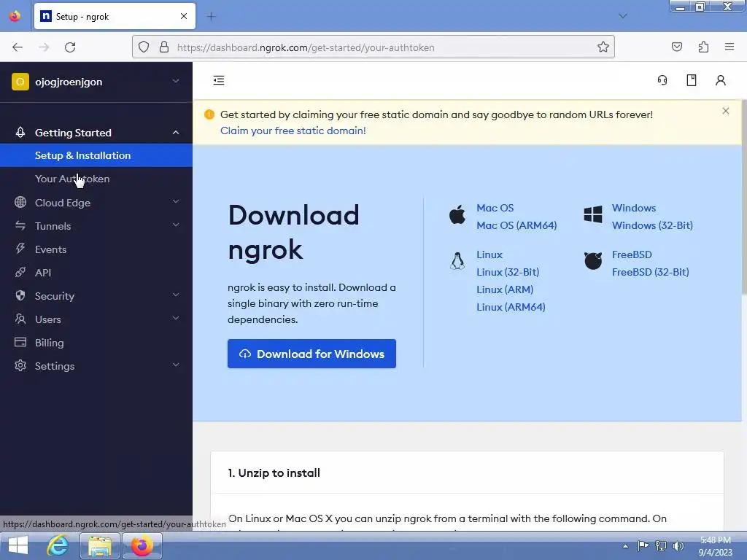The width and height of the screenshot is (747, 560).
Task: Open File Explorer from taskbar
Action: [99, 545]
